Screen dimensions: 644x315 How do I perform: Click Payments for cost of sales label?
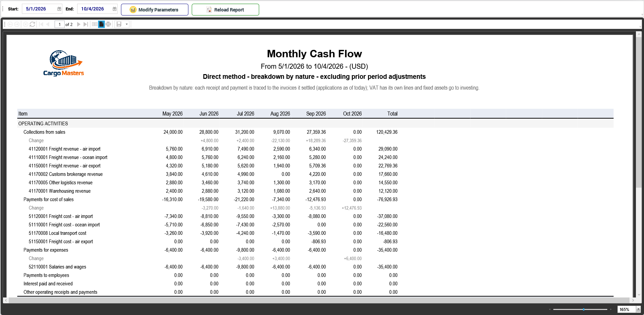(x=49, y=199)
